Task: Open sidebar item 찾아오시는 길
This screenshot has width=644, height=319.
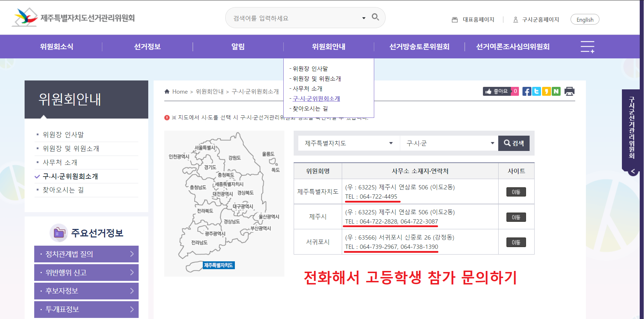Action: click(63, 190)
